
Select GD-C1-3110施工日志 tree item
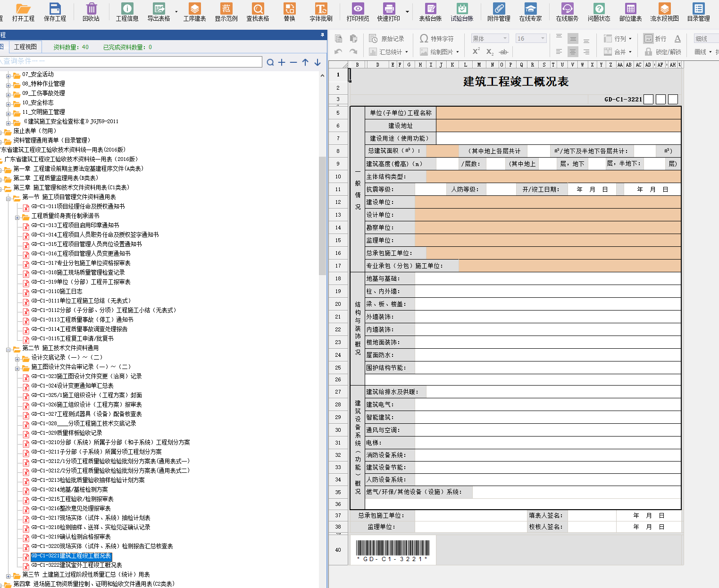tap(57, 292)
